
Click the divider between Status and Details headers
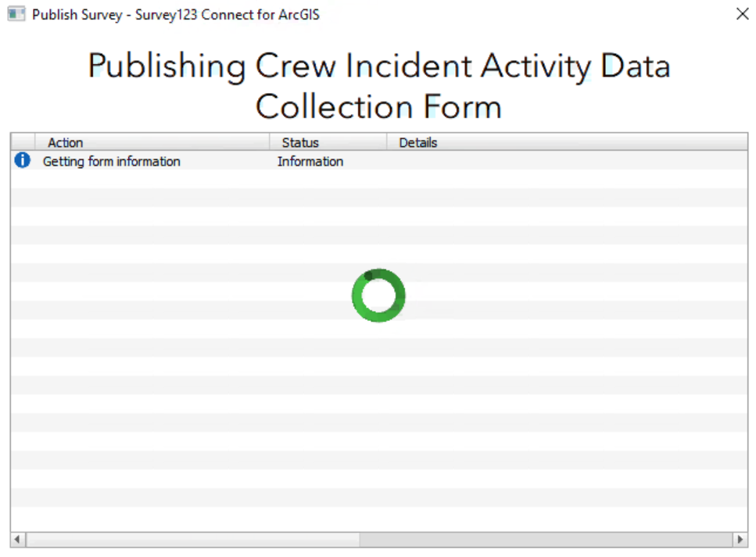pyautogui.click(x=387, y=142)
